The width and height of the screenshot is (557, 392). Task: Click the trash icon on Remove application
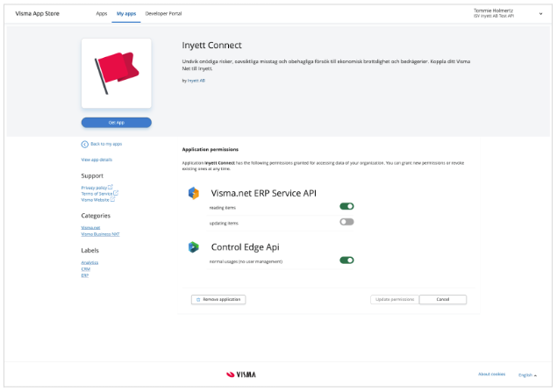click(198, 300)
